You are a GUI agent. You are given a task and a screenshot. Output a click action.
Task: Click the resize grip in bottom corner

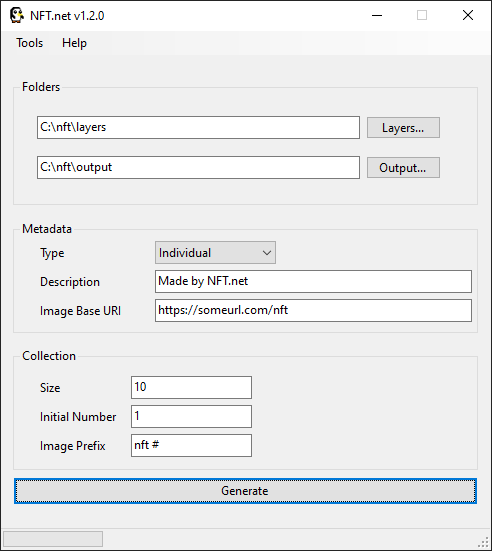click(484, 543)
